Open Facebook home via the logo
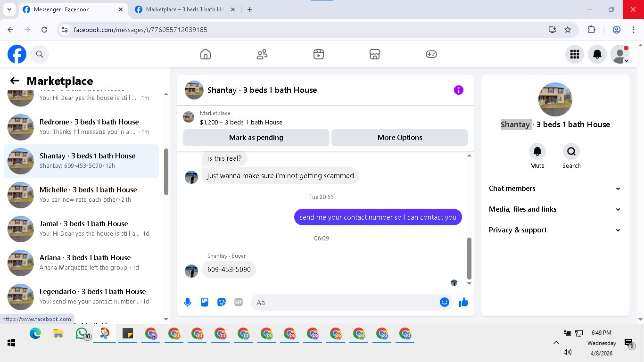The image size is (644, 362). pos(17,54)
